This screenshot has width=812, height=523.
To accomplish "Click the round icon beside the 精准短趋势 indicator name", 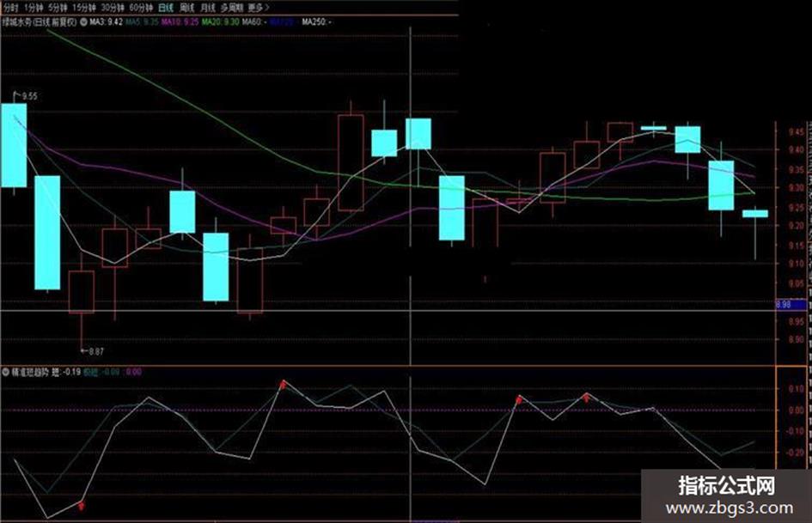I will (6, 372).
